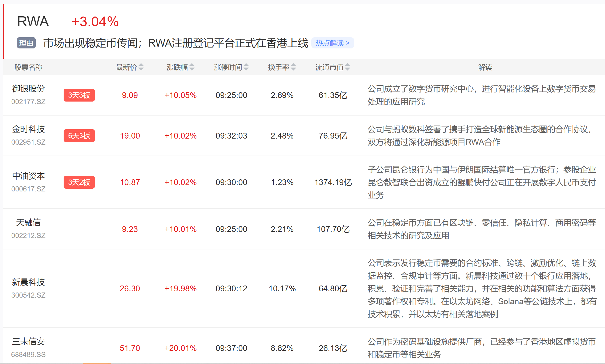Click 御银股份 interpretation about 数字货币研究中心

(x=482, y=95)
